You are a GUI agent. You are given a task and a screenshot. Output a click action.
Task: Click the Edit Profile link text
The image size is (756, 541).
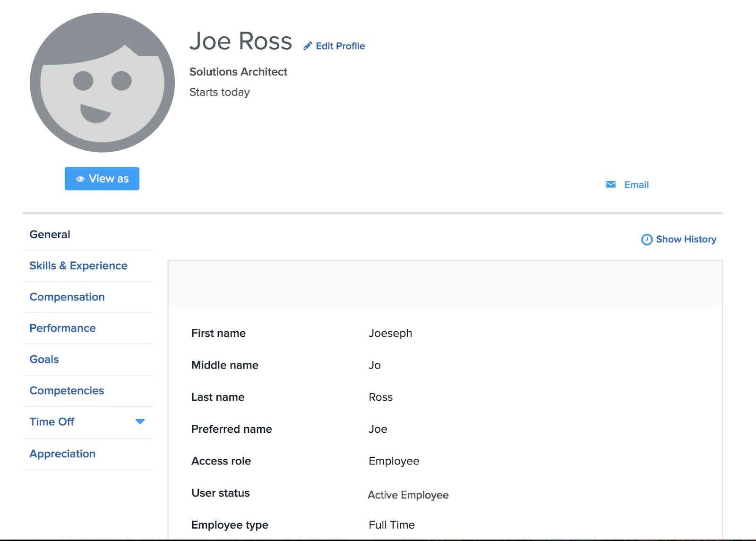pos(340,46)
